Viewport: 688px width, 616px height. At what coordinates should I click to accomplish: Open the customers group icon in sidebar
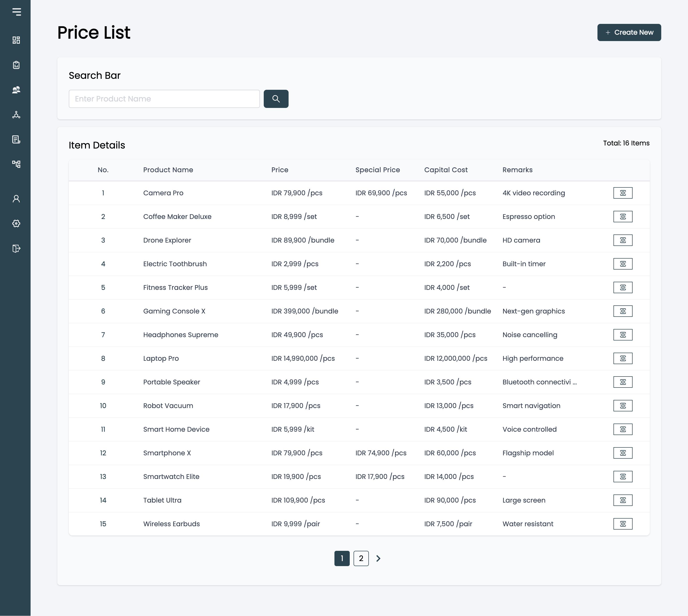click(x=16, y=90)
